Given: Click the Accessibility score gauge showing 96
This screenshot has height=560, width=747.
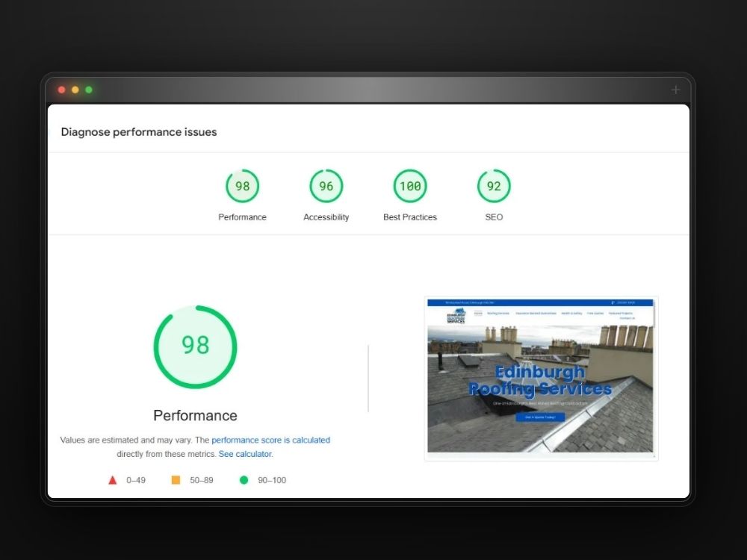Looking at the screenshot, I should pyautogui.click(x=326, y=186).
